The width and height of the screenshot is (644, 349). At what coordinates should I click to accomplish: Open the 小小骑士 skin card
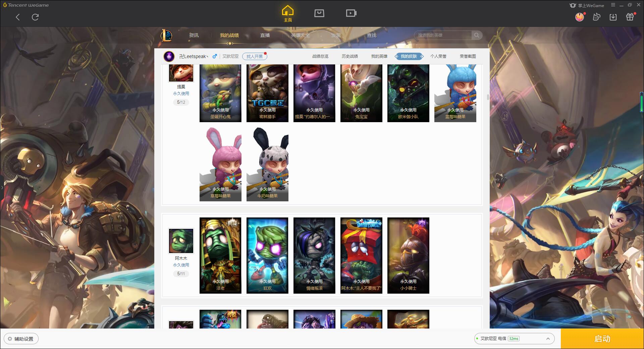[x=408, y=255]
